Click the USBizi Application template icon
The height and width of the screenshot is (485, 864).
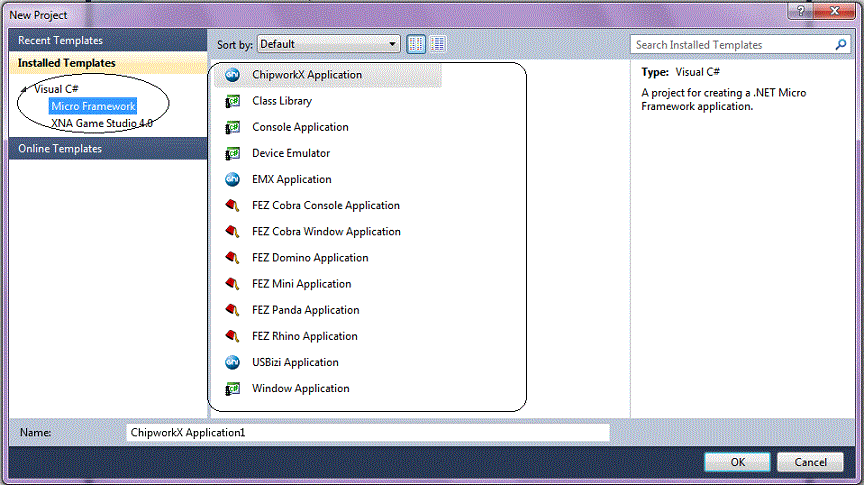pos(233,362)
